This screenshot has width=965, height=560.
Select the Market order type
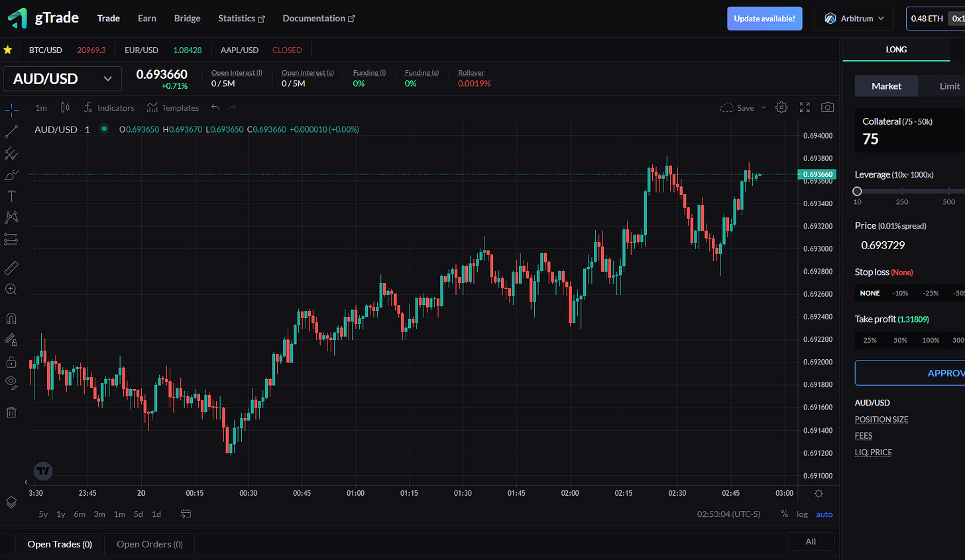(x=886, y=86)
